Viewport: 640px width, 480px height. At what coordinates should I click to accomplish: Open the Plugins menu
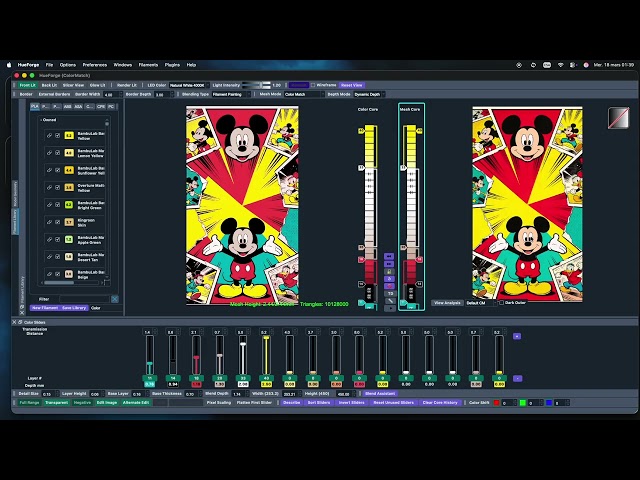(172, 65)
